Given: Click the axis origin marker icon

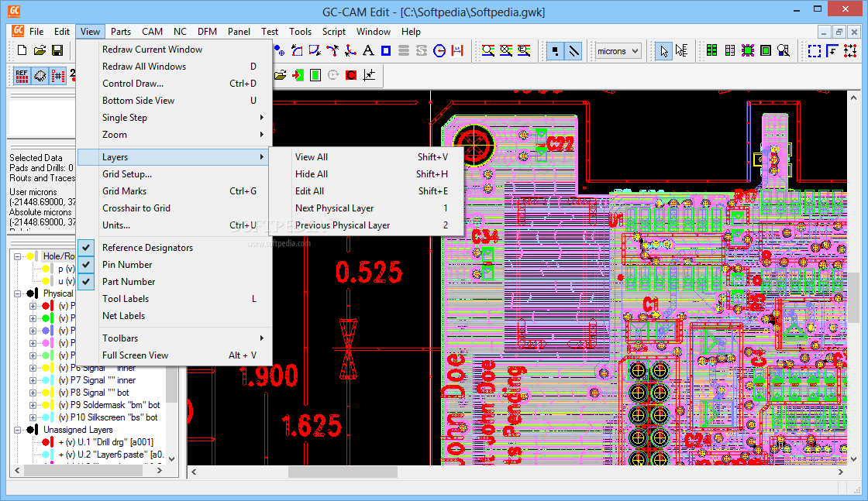Looking at the screenshot, I should coord(369,74).
